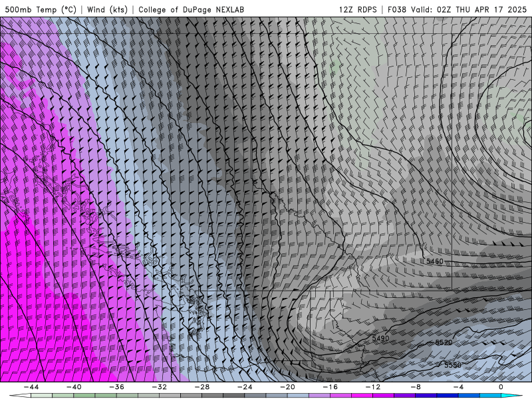Click the -12 colorbar scale value

373,387
